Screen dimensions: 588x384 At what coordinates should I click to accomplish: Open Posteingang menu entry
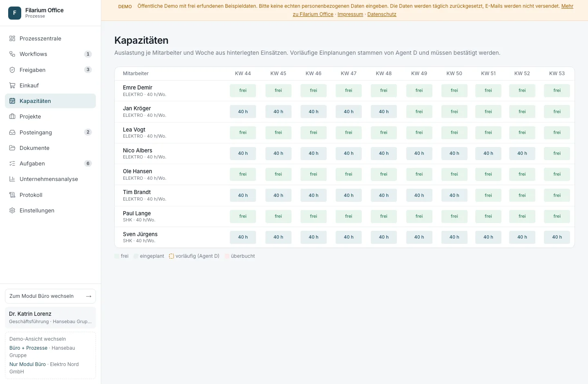point(50,132)
